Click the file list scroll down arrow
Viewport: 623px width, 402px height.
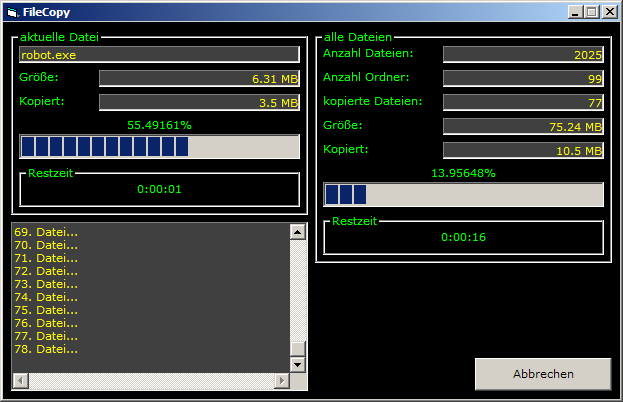tap(296, 365)
